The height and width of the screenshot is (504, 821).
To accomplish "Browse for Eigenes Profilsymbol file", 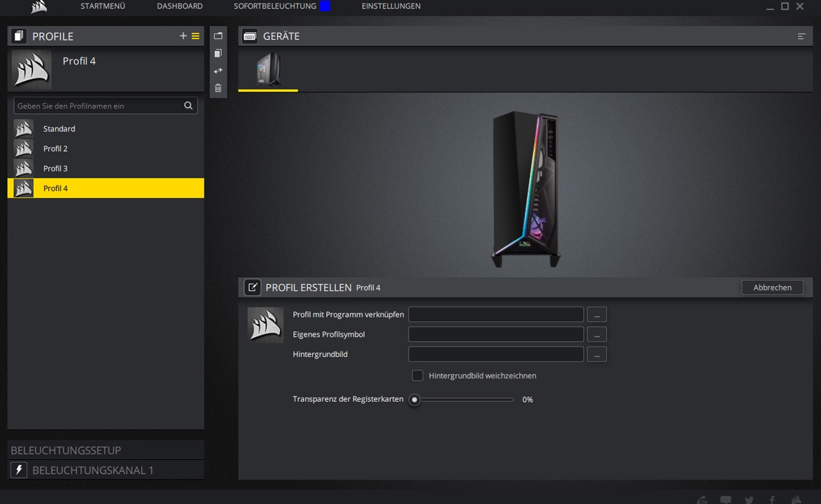I will pyautogui.click(x=597, y=335).
